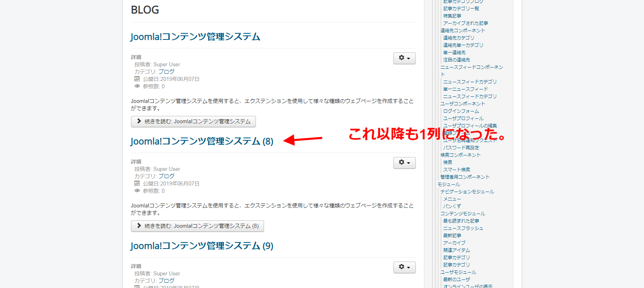
Task: Open ニュースフラッシュ sidebar item
Action: 463,228
